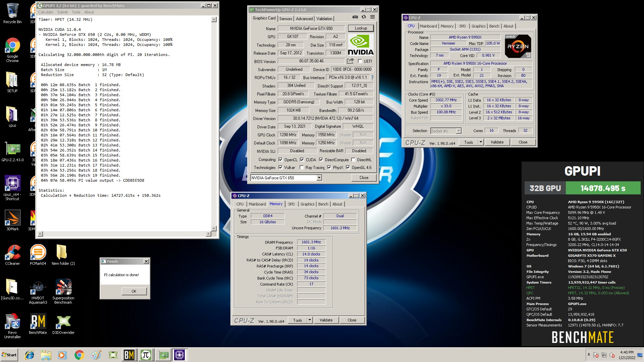Image resolution: width=644 pixels, height=362 pixels.
Task: Open the cpuz desktop icon
Action: 12,117
